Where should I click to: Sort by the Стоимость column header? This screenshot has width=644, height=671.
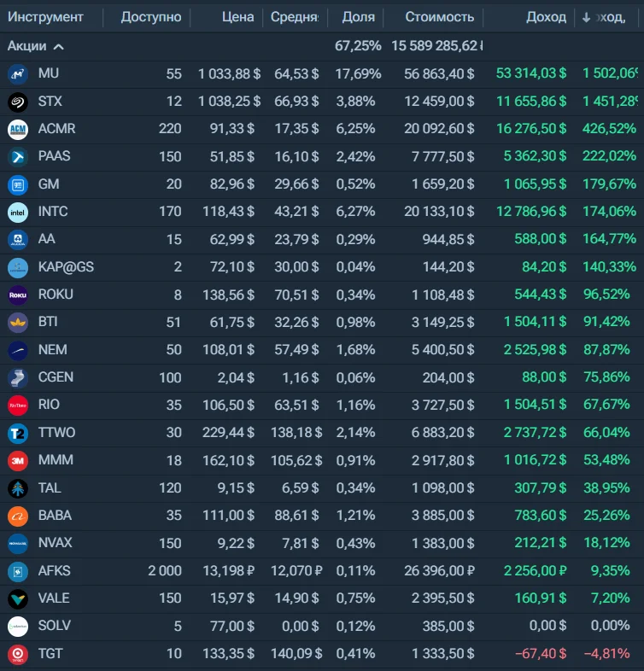click(x=439, y=17)
